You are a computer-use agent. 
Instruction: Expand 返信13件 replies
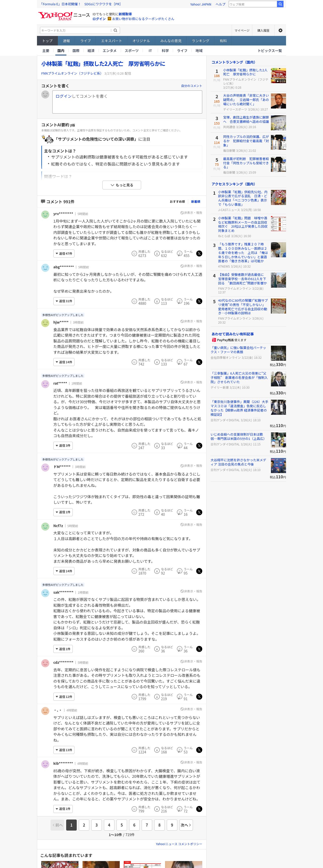[64, 750]
